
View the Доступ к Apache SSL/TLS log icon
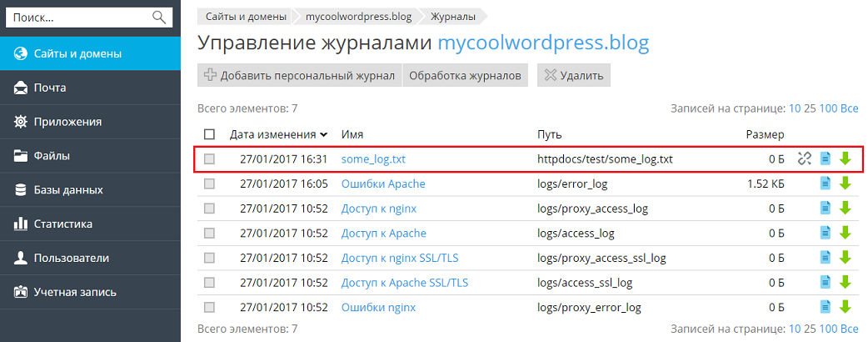coord(826,283)
